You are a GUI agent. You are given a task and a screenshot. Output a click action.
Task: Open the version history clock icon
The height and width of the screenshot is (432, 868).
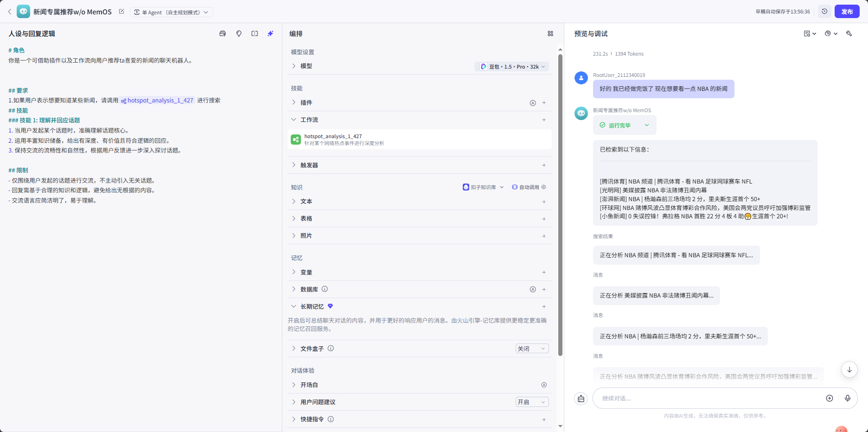coord(824,12)
